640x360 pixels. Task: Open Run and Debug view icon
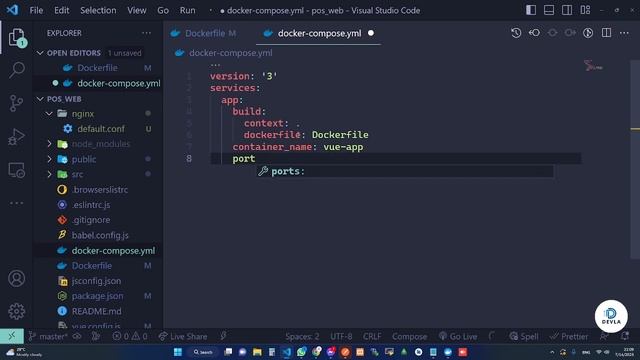coord(16,137)
